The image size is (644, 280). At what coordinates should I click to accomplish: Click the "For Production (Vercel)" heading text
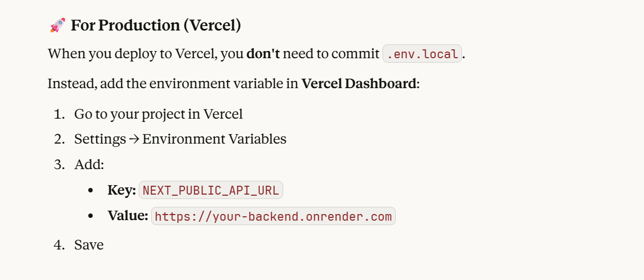(155, 26)
